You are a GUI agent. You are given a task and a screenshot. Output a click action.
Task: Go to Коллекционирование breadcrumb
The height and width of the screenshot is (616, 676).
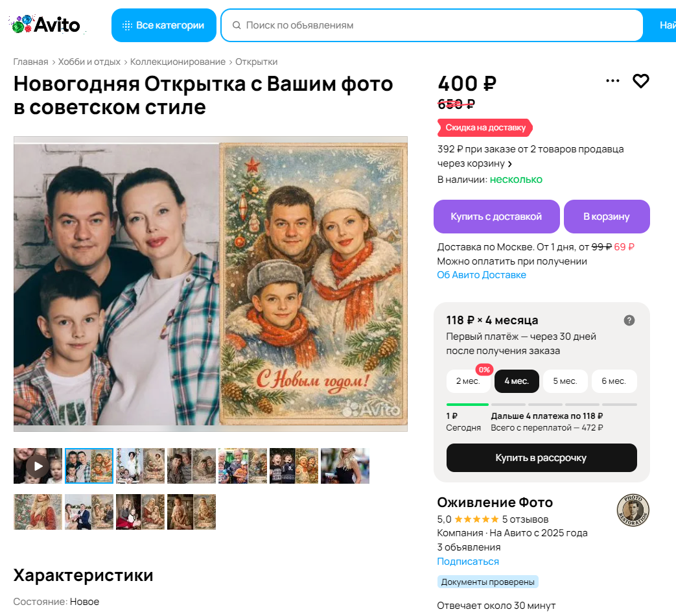click(x=178, y=62)
